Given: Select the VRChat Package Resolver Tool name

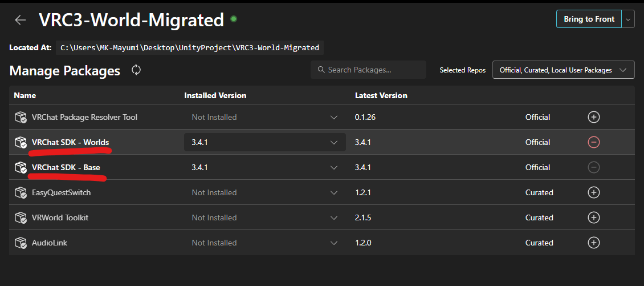Looking at the screenshot, I should (84, 117).
